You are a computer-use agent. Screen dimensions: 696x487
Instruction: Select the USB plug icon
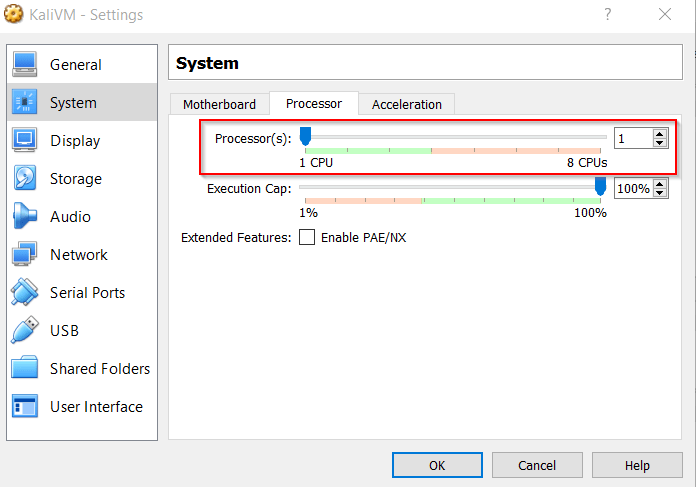pos(25,331)
